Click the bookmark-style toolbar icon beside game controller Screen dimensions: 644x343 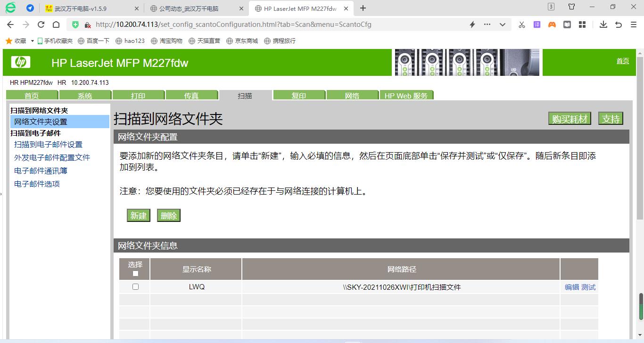pos(567,24)
